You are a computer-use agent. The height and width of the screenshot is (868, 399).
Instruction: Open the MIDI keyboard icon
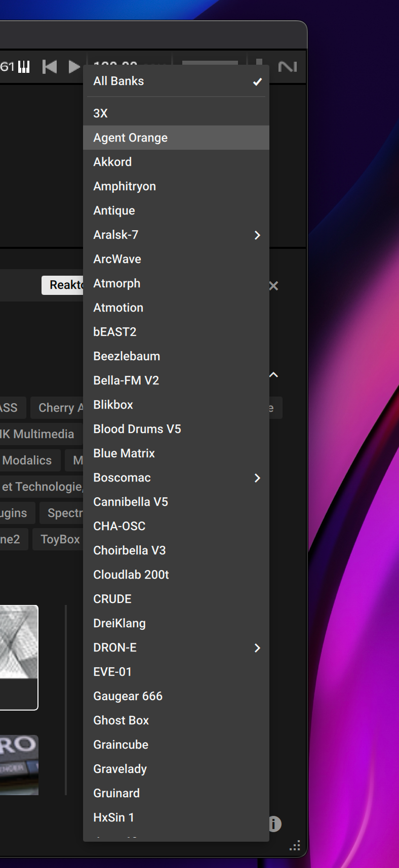coord(24,67)
